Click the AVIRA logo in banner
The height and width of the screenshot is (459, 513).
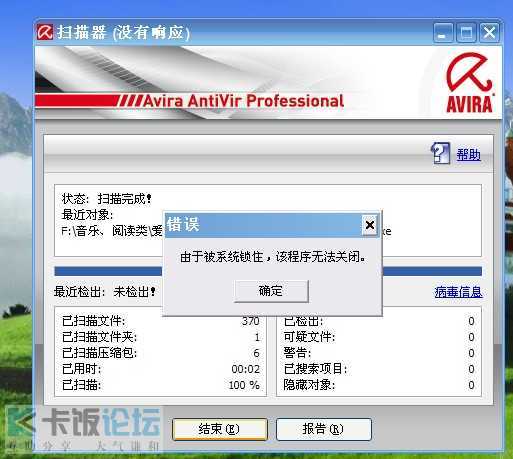click(x=469, y=83)
